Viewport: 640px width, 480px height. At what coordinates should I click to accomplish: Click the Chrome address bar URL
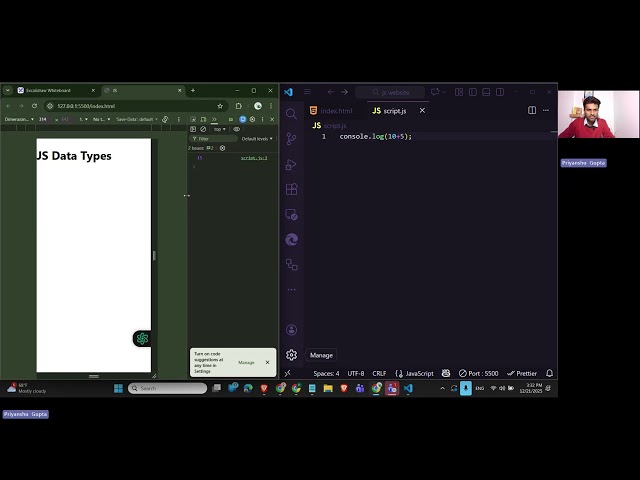click(86, 106)
